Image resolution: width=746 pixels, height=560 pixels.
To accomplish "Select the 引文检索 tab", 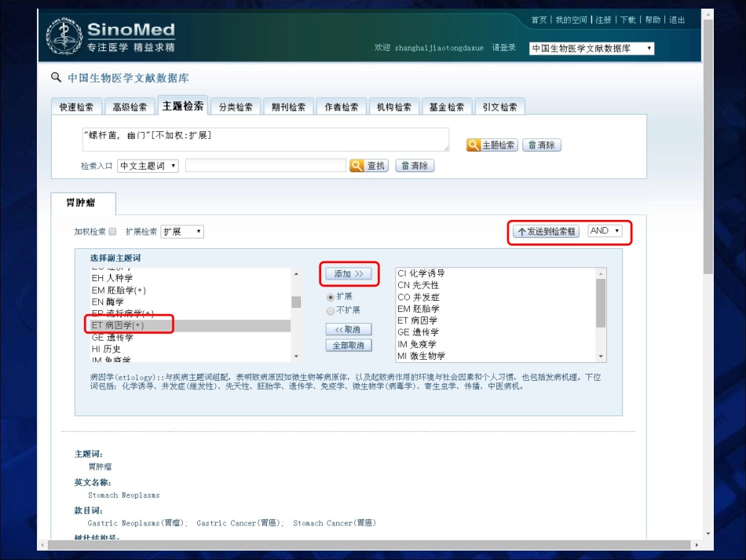I will [x=499, y=107].
